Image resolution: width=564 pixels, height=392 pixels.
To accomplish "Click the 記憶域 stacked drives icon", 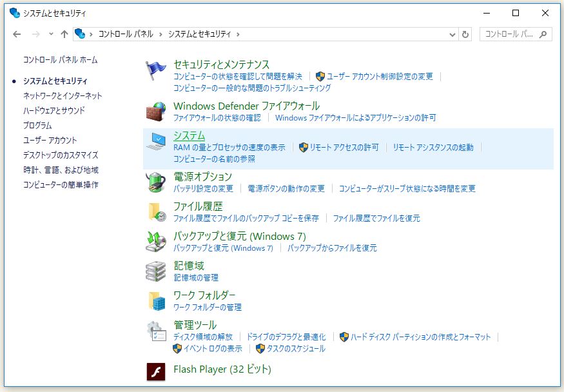I will [x=156, y=271].
